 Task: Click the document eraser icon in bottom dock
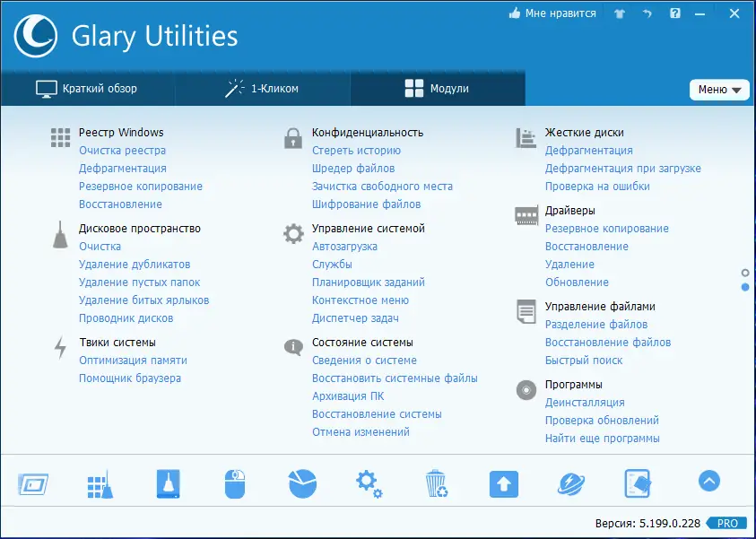point(638,483)
